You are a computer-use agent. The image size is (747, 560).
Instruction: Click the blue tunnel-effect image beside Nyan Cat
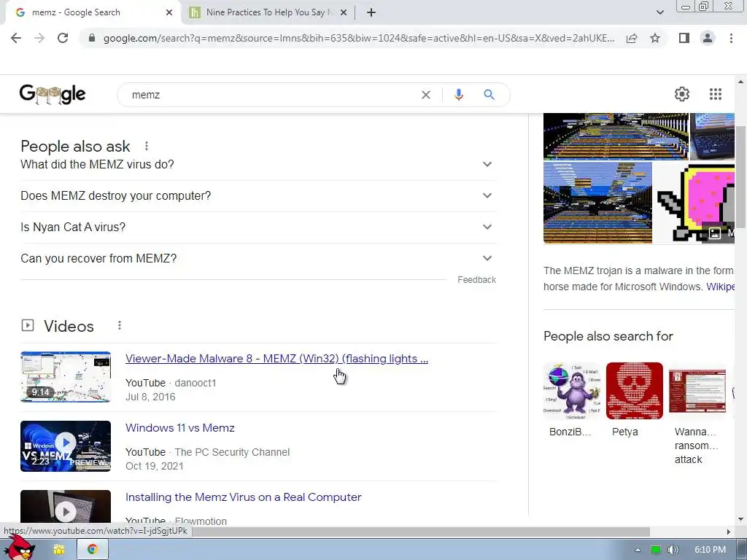tap(598, 203)
